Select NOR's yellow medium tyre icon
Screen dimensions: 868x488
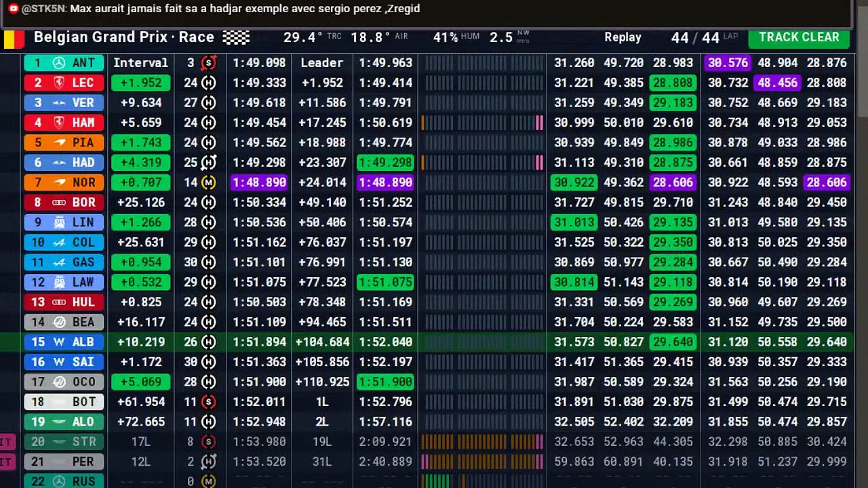point(209,182)
